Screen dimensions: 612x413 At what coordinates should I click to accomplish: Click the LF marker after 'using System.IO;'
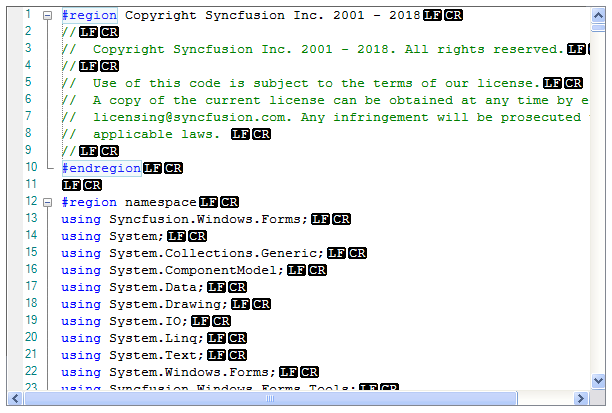[x=199, y=321]
